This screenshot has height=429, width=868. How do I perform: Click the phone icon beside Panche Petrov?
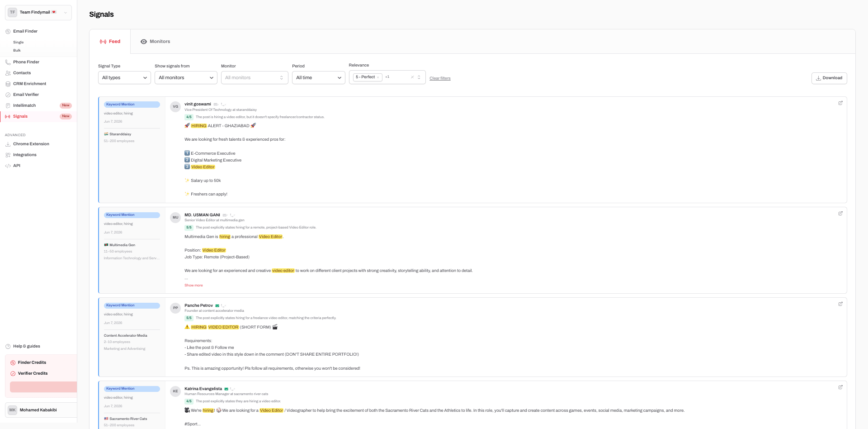223,305
